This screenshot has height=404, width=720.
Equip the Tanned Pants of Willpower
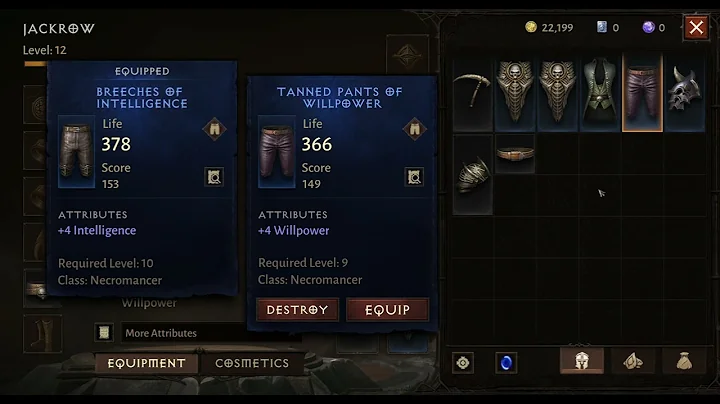click(387, 310)
